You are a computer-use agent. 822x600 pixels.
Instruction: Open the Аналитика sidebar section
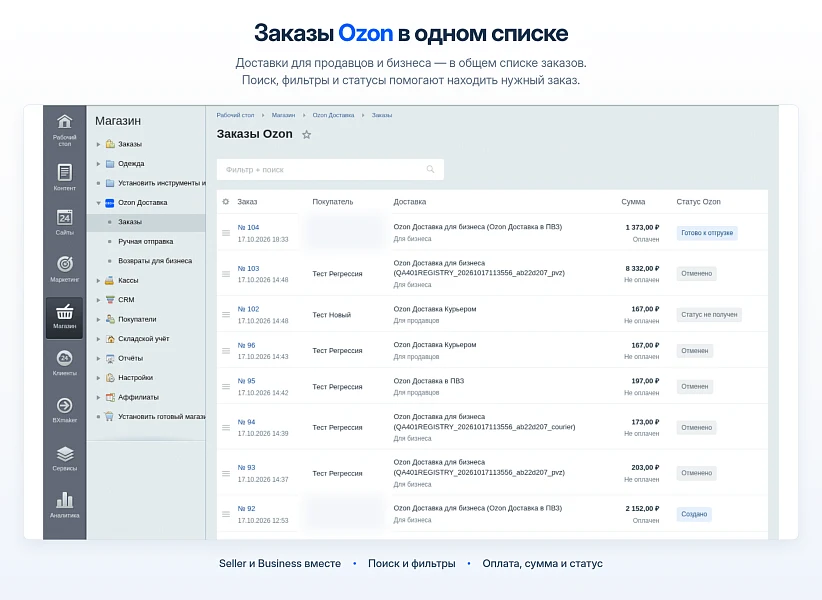[64, 505]
